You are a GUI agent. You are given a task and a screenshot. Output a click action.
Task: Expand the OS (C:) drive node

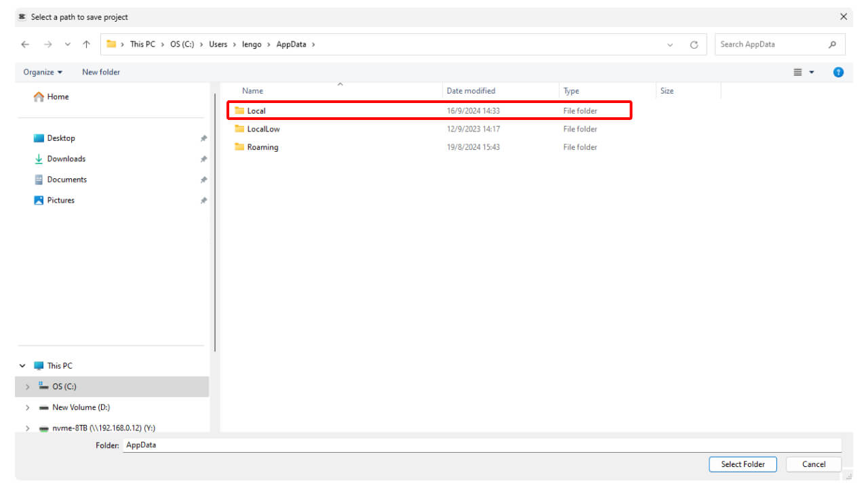[x=27, y=387]
